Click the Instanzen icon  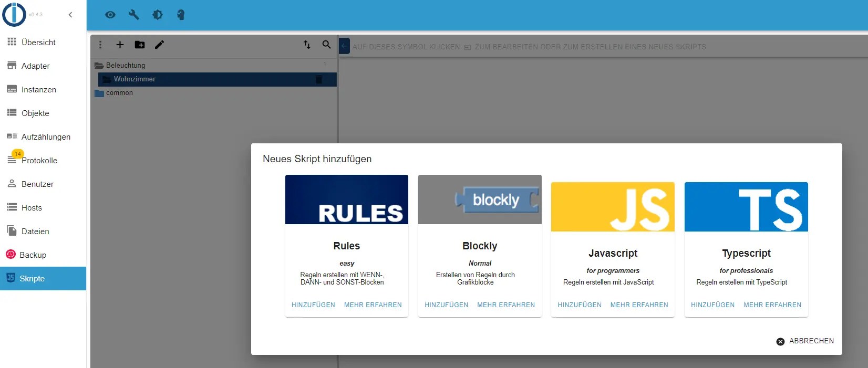[x=12, y=89]
